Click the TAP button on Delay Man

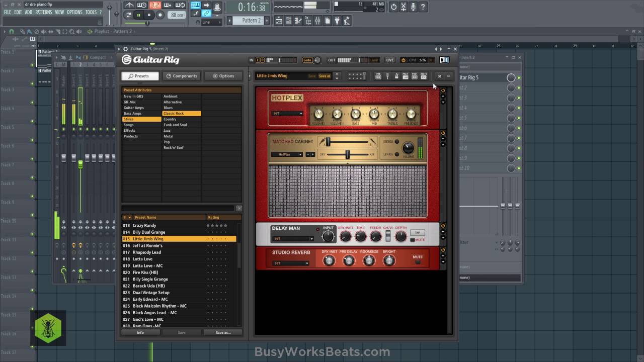417,233
